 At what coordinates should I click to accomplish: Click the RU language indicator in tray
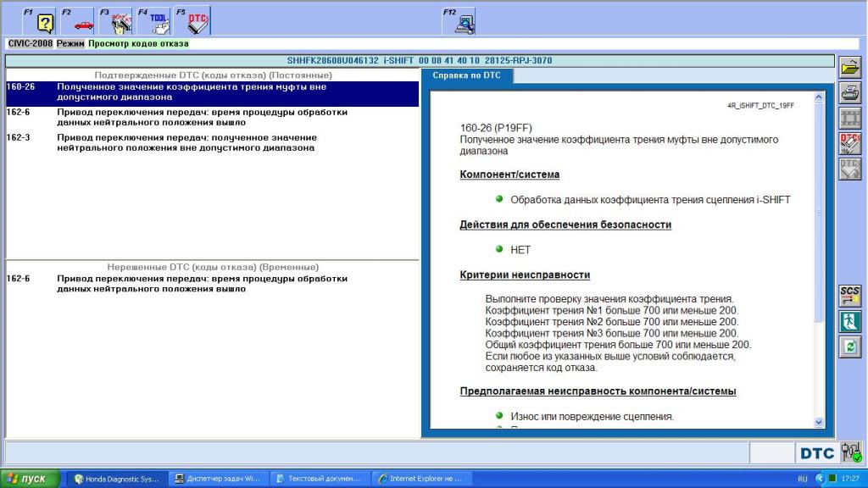tap(802, 479)
